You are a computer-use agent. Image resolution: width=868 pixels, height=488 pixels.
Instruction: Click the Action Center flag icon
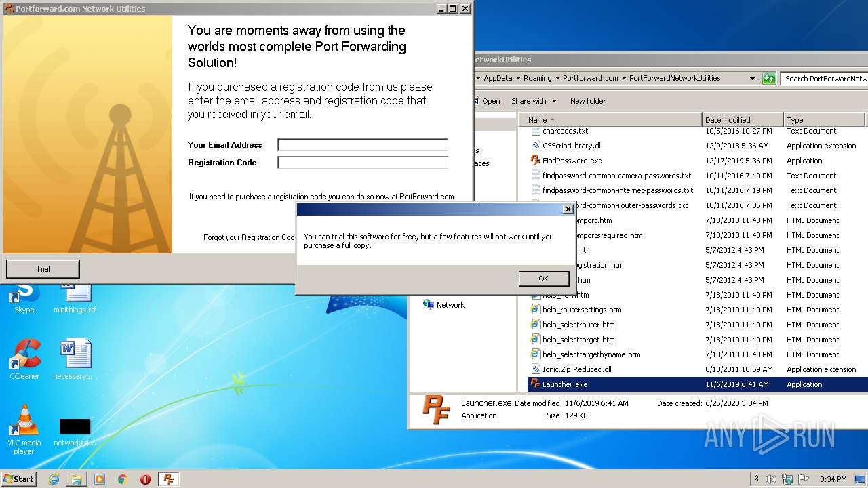point(804,479)
